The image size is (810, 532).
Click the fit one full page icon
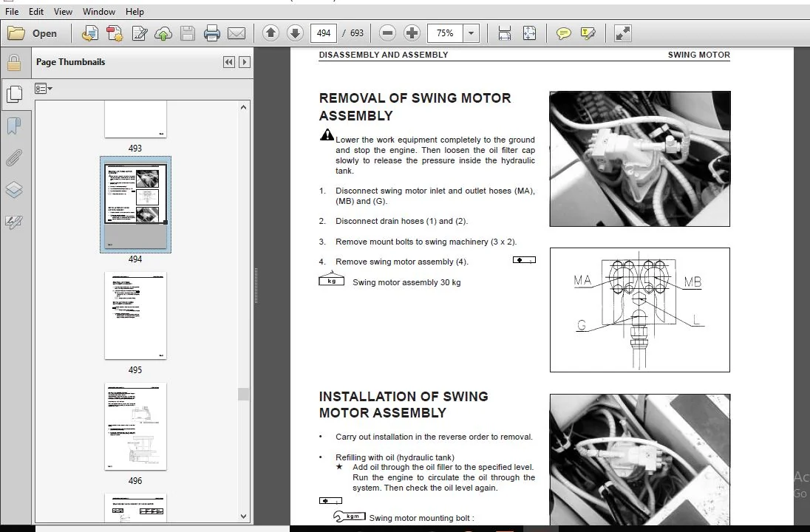[x=529, y=33]
